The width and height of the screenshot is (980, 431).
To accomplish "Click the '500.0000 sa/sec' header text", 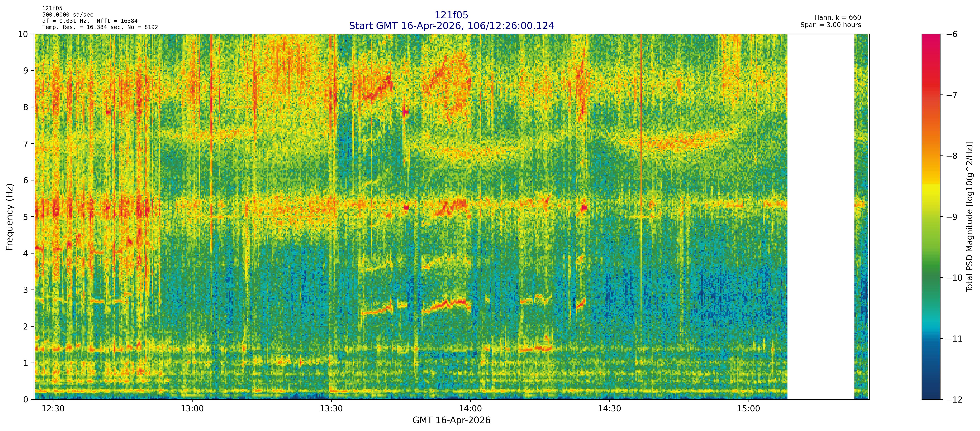I will click(x=68, y=15).
